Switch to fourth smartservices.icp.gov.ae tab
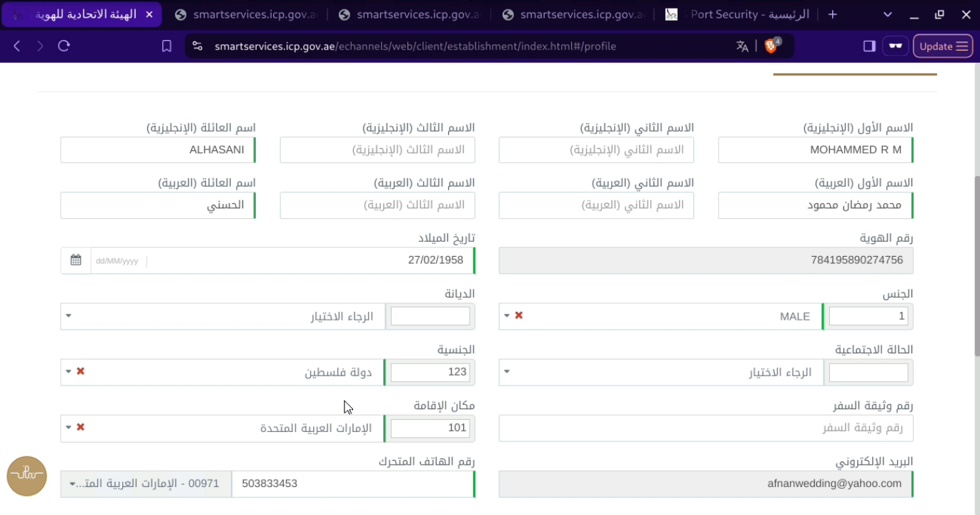 [x=575, y=14]
